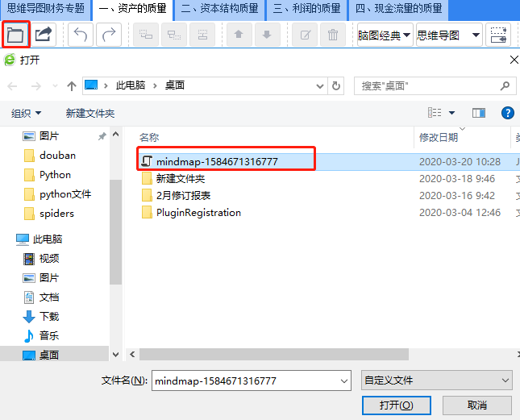
Task: Open the 组织 menu
Action: 26,114
